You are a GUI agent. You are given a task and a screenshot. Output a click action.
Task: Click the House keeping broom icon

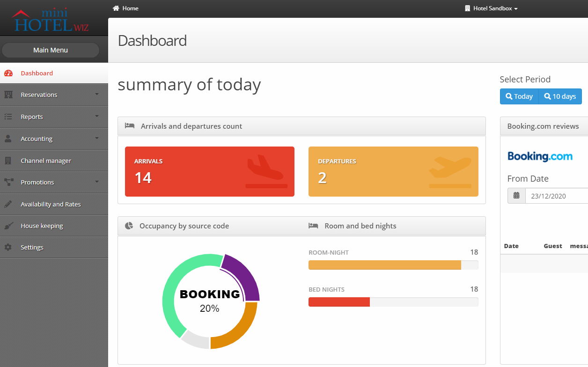[8, 226]
